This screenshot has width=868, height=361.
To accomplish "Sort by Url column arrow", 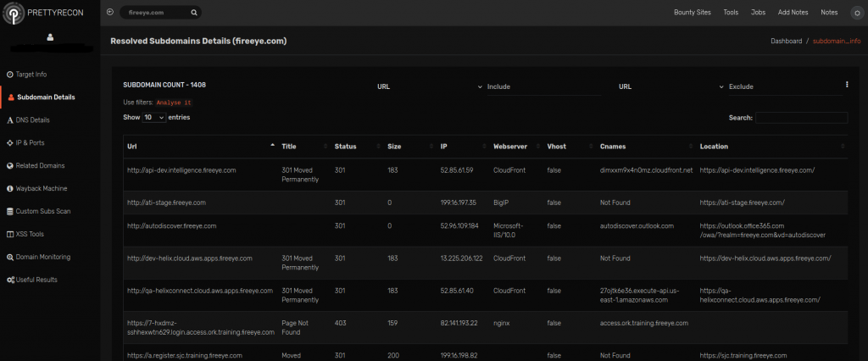I will coord(272,146).
